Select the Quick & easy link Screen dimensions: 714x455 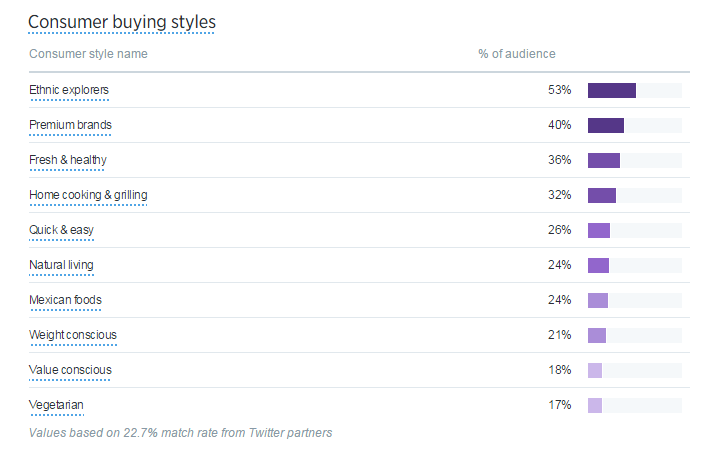pyautogui.click(x=61, y=230)
